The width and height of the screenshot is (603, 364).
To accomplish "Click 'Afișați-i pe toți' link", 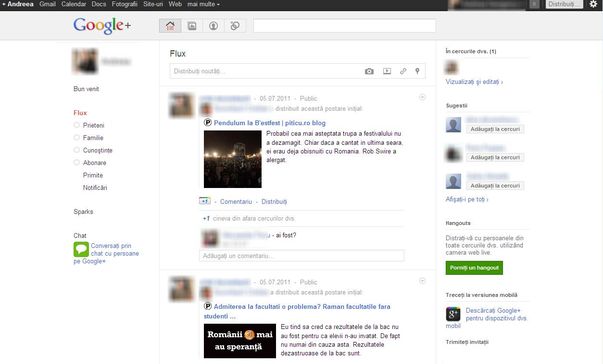I will click(x=467, y=199).
